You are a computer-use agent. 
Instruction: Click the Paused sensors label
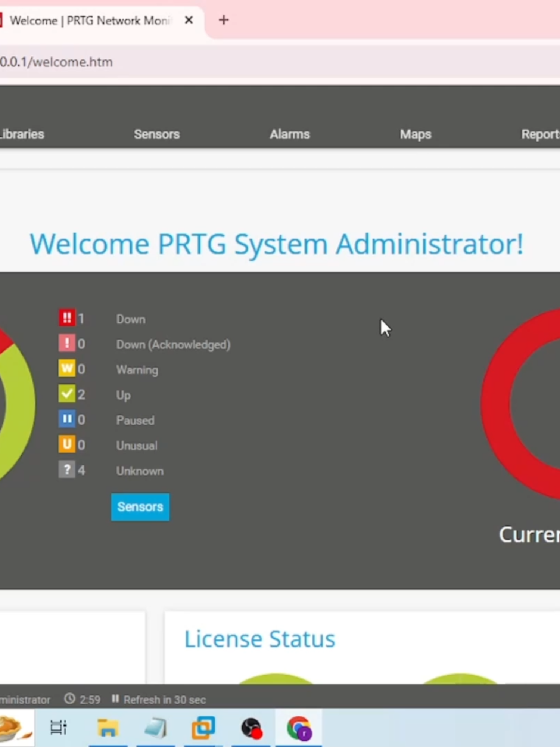(x=135, y=421)
